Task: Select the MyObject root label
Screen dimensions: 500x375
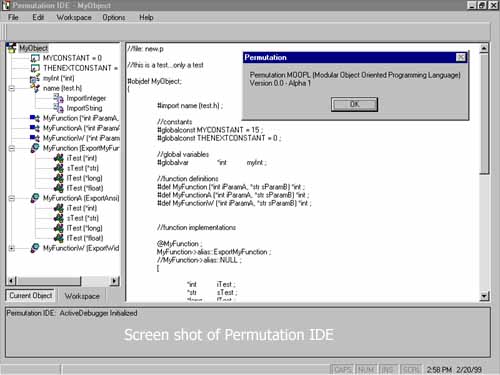Action: coord(33,48)
